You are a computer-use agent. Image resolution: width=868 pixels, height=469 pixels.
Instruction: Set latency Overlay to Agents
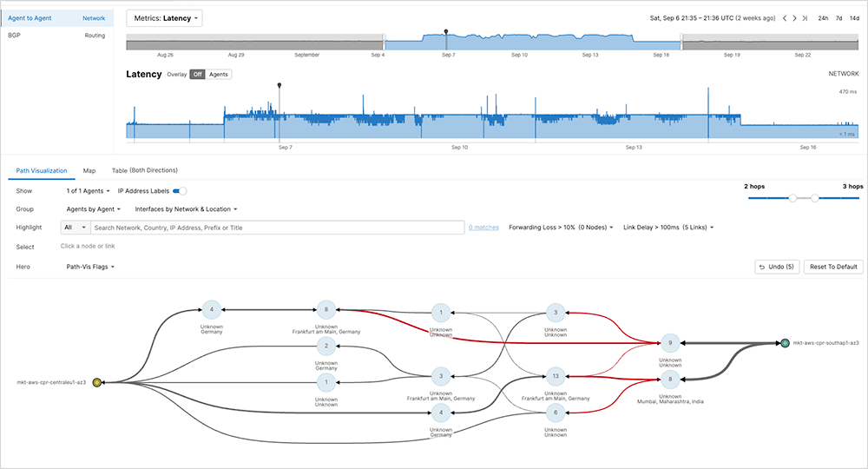pyautogui.click(x=219, y=74)
